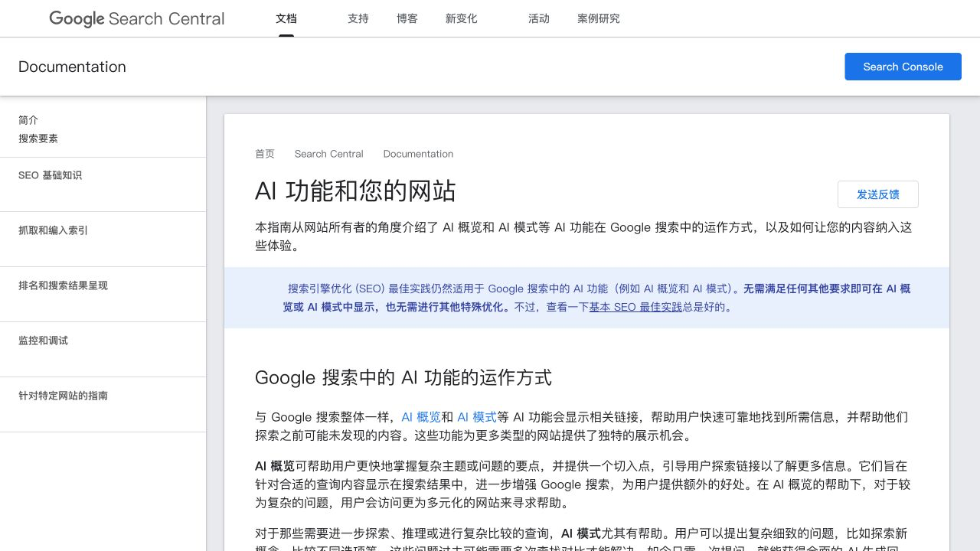Select the 案例研究 tab
The height and width of the screenshot is (551, 980).
coord(599,18)
